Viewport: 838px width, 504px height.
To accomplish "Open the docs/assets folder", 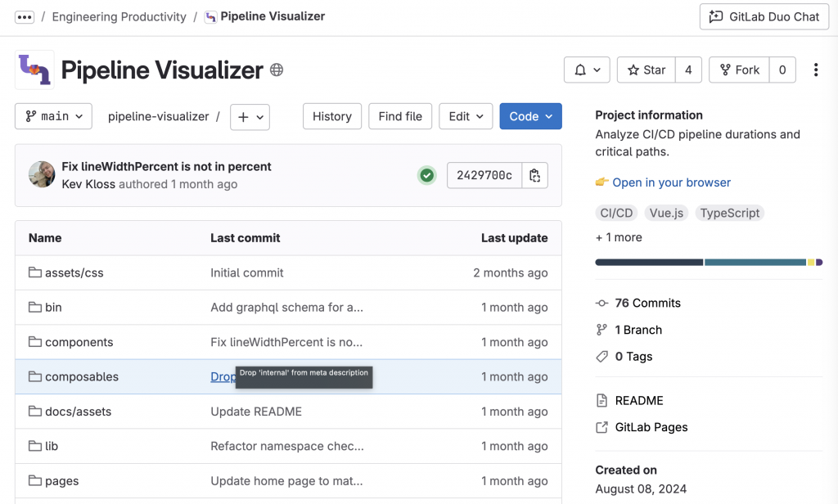I will pyautogui.click(x=78, y=412).
